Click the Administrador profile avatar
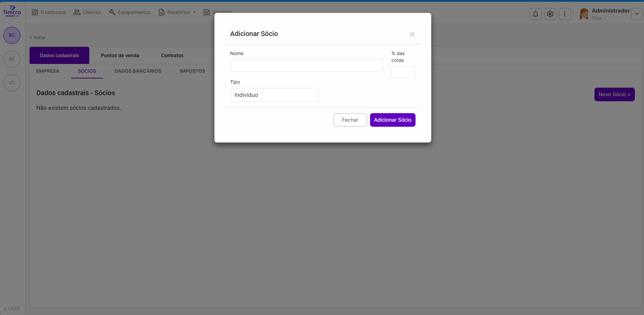 click(x=584, y=14)
